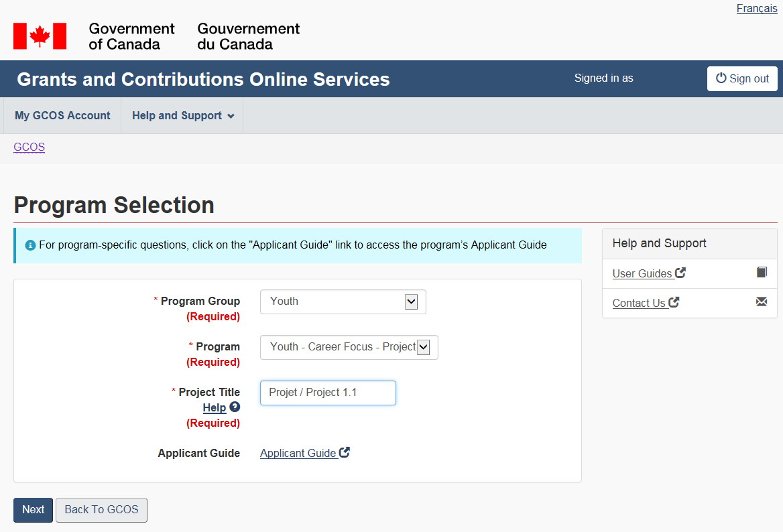The height and width of the screenshot is (532, 783).
Task: Click the envelope icon beside Contact Us
Action: click(762, 302)
